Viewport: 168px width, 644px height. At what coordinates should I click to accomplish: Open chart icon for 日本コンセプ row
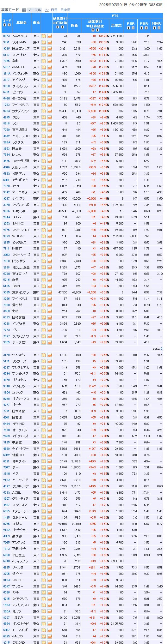[x=50, y=49]
